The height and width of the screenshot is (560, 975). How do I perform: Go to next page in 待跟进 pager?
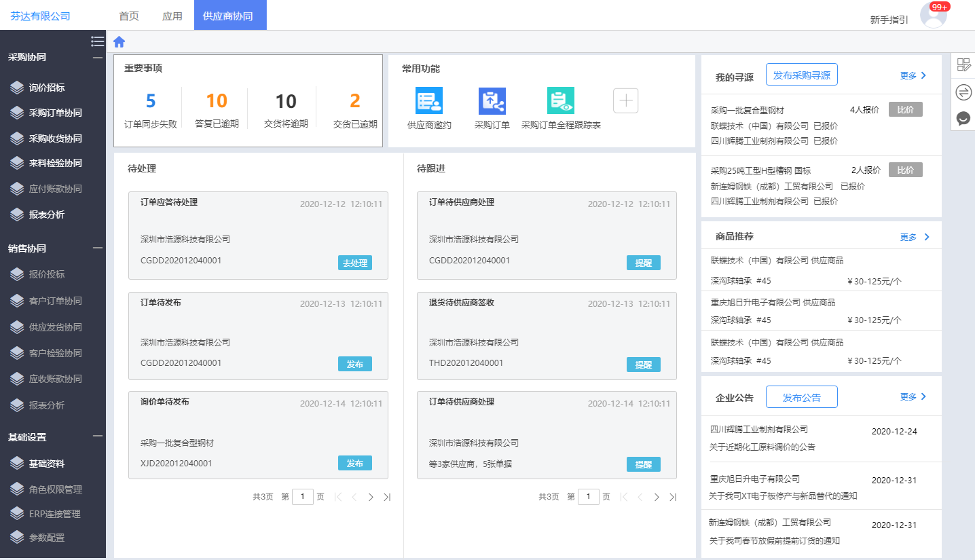point(657,497)
